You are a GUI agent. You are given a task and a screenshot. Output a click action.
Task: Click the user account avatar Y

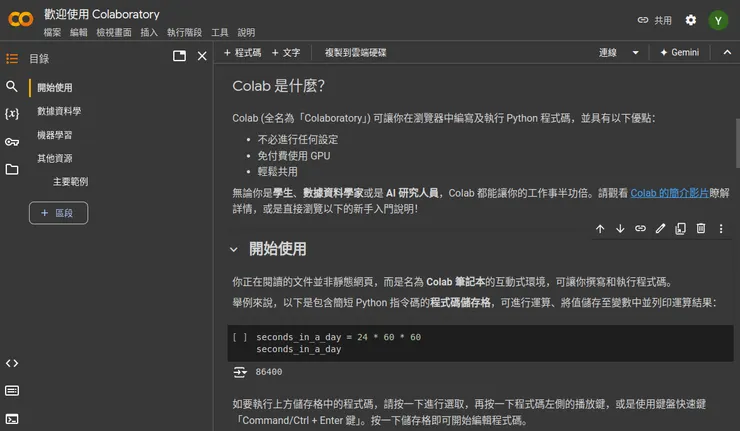pyautogui.click(x=718, y=20)
